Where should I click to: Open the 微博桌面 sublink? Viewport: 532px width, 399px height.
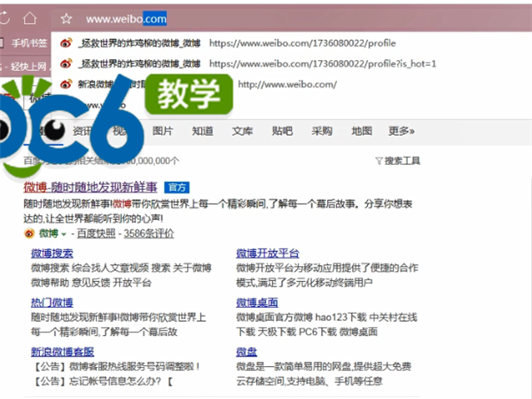(257, 302)
